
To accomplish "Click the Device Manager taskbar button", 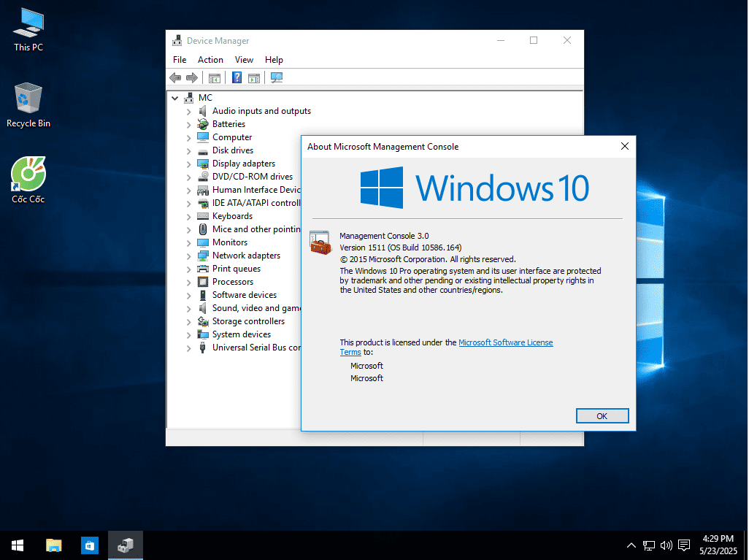I will 125,545.
